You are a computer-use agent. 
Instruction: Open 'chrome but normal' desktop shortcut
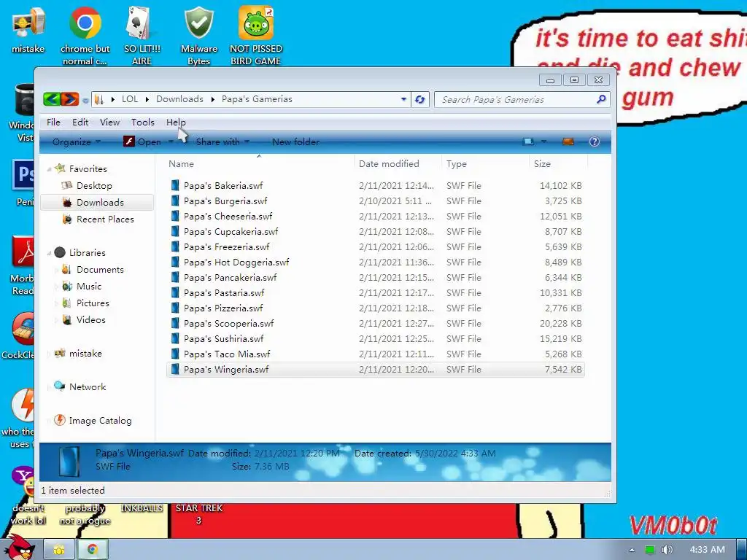[x=85, y=36]
